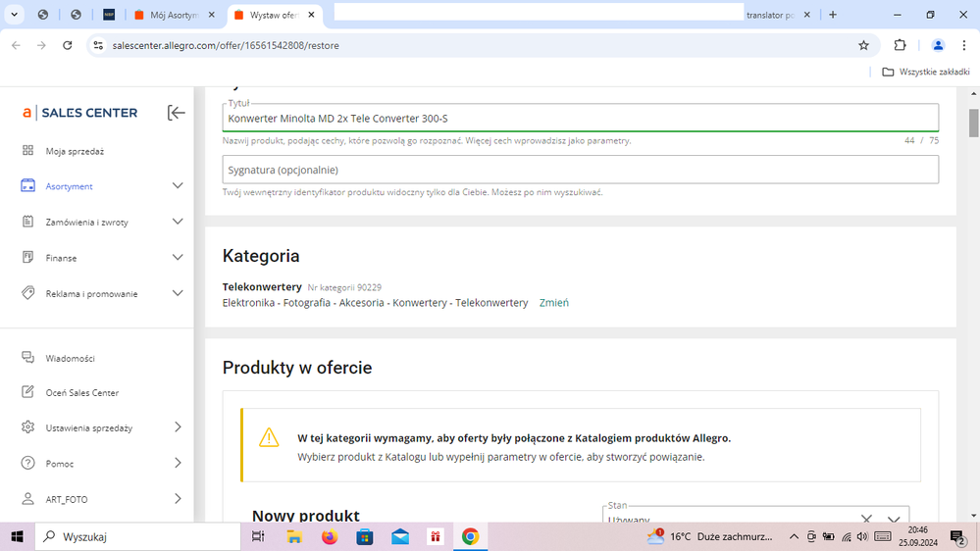Click the Asortyment sidebar icon
Image resolution: width=980 pixels, height=551 pixels.
click(28, 185)
